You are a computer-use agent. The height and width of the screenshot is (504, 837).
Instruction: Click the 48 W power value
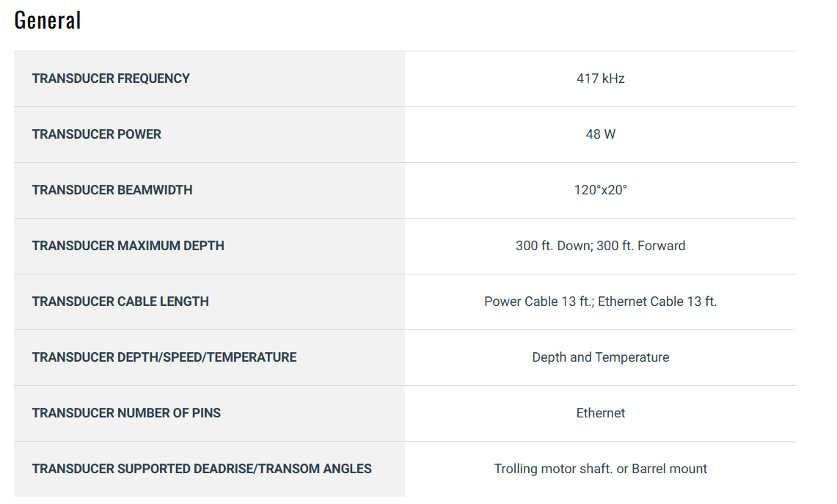point(600,134)
